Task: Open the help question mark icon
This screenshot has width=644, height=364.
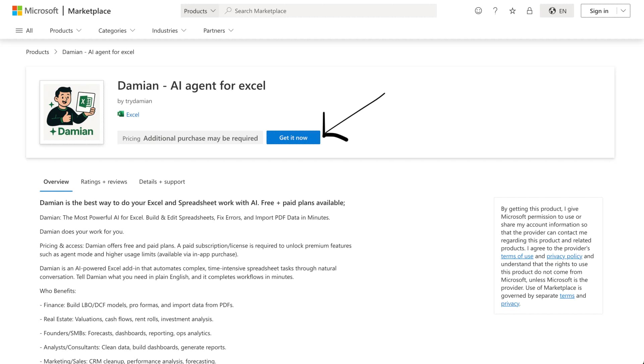Action: (495, 10)
